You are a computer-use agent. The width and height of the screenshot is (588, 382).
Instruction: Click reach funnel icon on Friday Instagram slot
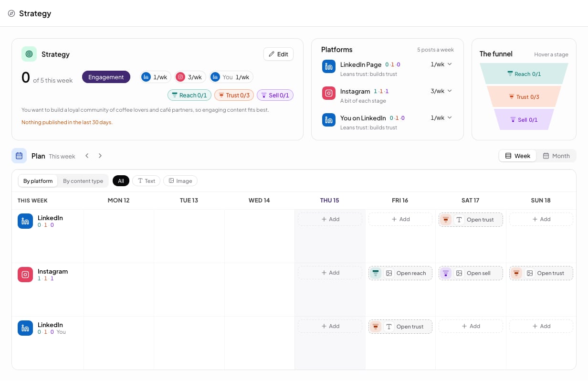376,273
